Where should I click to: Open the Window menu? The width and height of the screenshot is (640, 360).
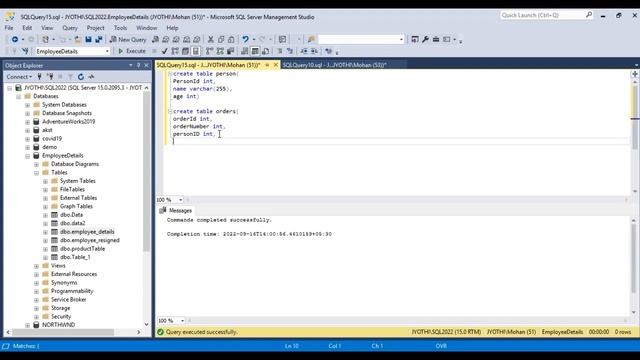point(147,28)
